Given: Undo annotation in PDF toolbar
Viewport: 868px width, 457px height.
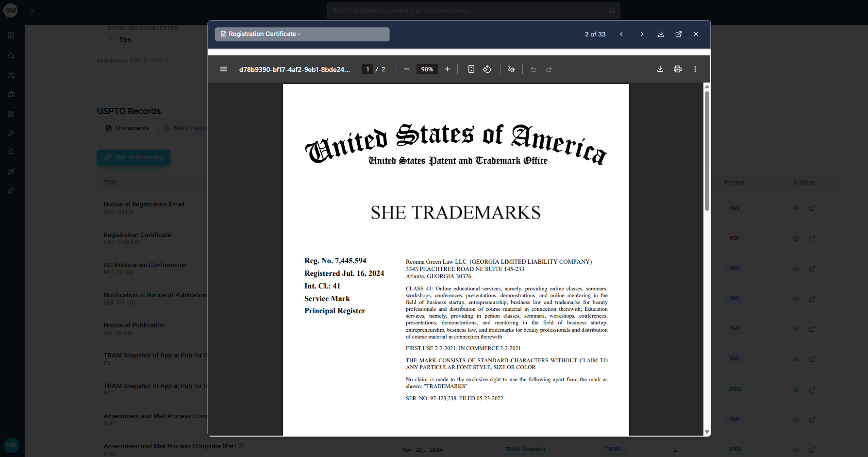Looking at the screenshot, I should 534,69.
